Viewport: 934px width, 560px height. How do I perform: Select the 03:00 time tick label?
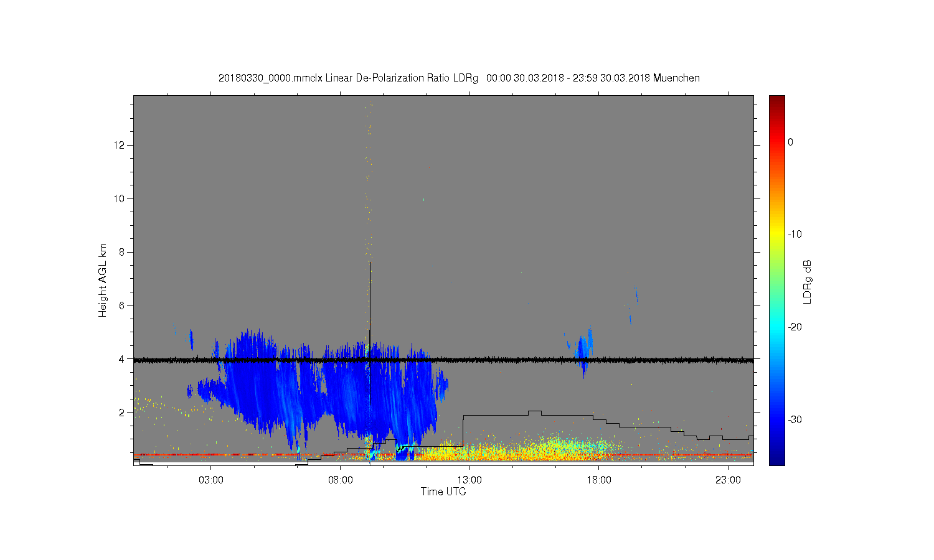(211, 480)
